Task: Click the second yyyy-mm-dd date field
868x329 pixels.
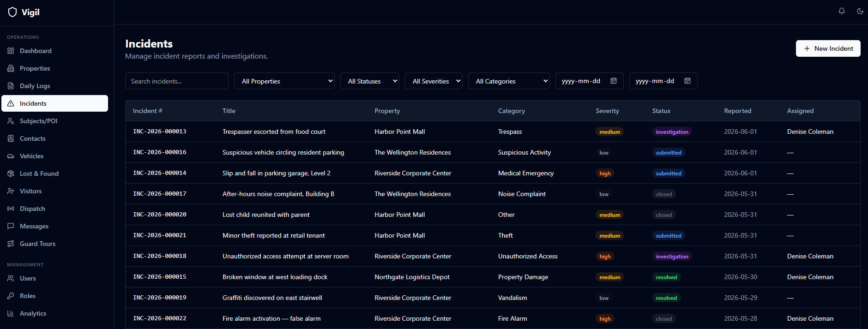Action: [x=663, y=81]
